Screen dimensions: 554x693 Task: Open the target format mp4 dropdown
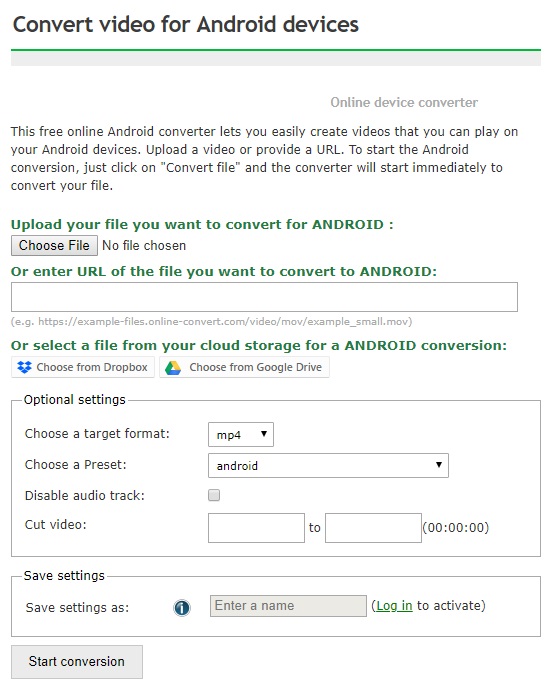coord(241,434)
